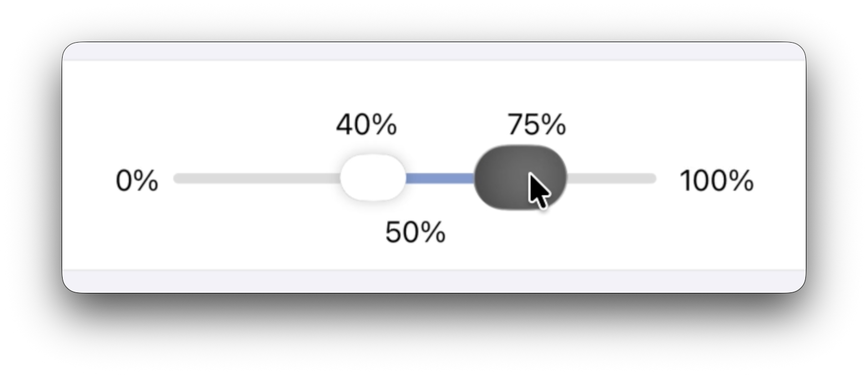Click the gray track right of dark thumb

pyautogui.click(x=610, y=178)
